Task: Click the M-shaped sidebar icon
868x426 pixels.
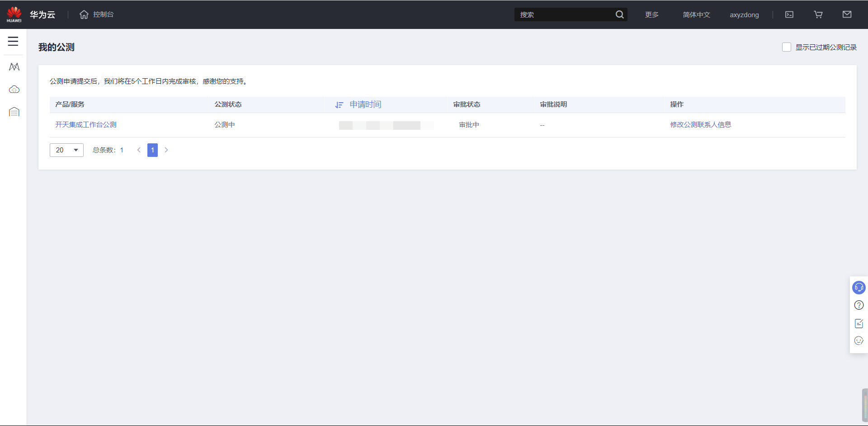Action: 14,67
